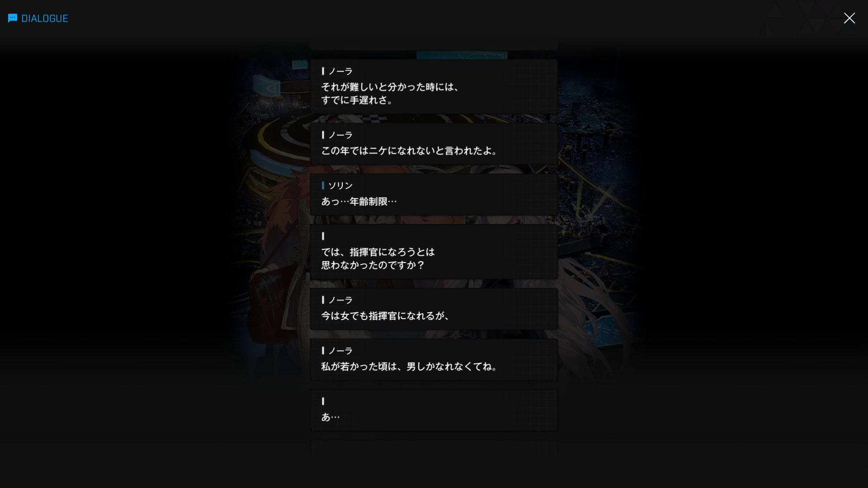Click the DIALOGUE header label
868x488 pixels.
[45, 19]
